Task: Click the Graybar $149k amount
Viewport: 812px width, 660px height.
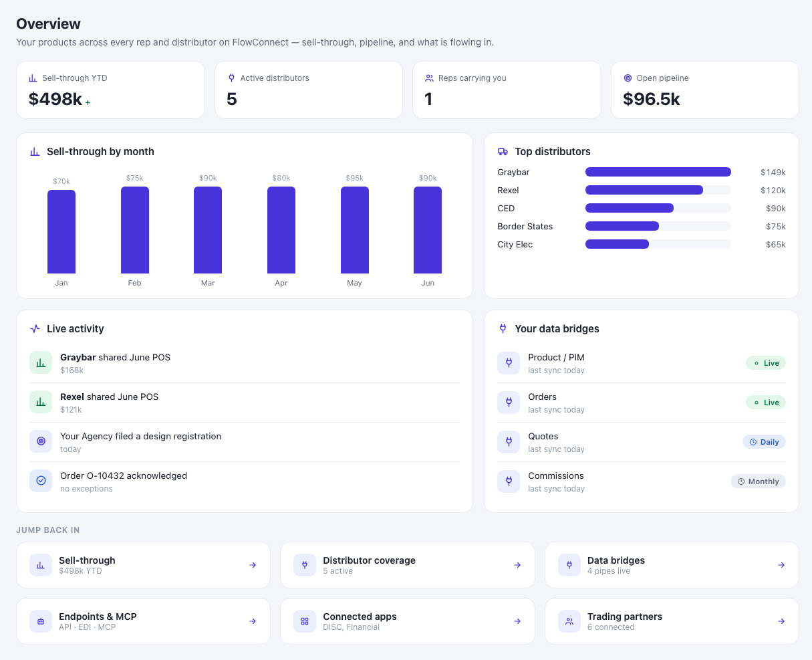Action: click(x=773, y=173)
